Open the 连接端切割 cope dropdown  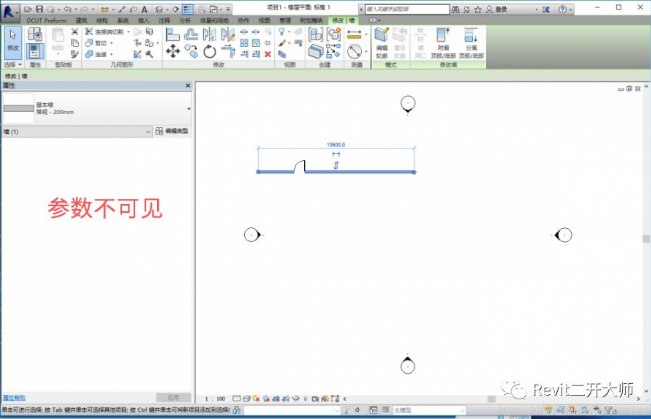coord(128,32)
